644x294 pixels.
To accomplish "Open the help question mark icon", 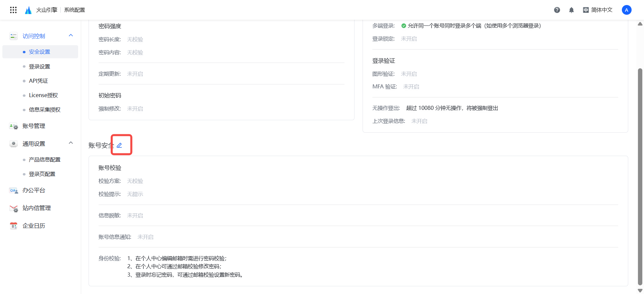I will click(557, 10).
